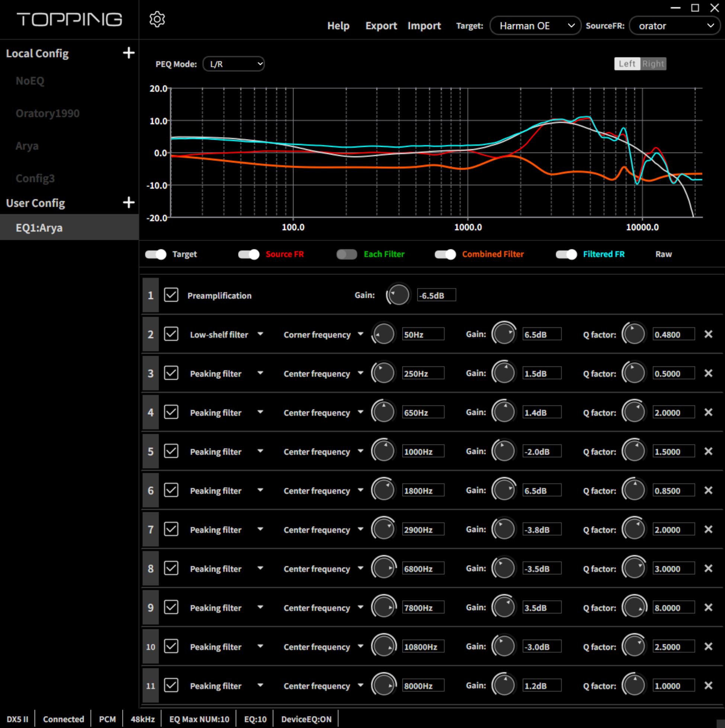
Task: Remove the 8000Hz filter using the X icon
Action: 708,685
